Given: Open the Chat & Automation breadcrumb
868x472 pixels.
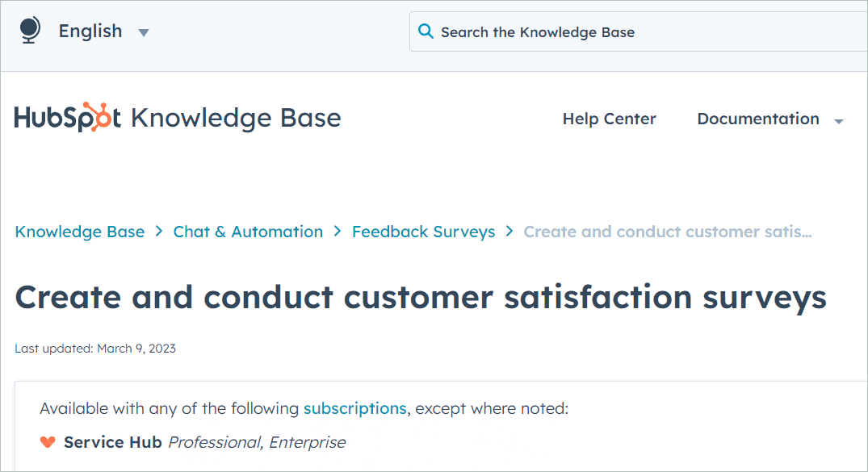Looking at the screenshot, I should click(248, 232).
